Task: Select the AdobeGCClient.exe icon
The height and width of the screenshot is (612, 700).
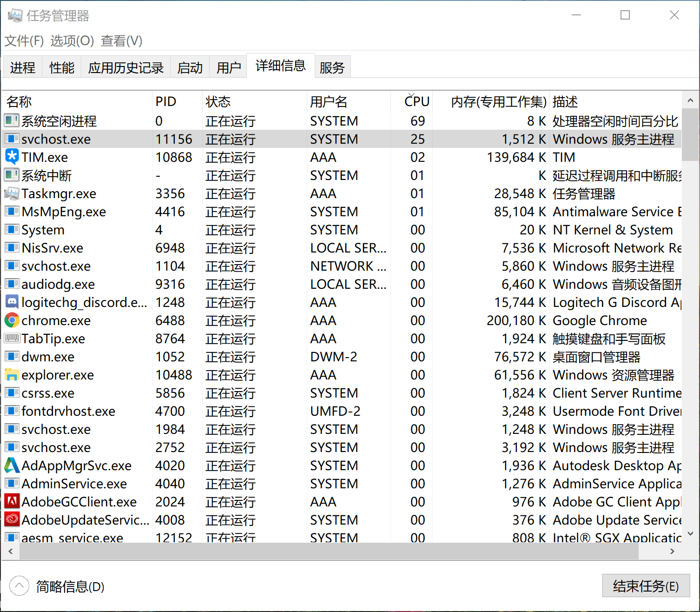Action: click(12, 501)
